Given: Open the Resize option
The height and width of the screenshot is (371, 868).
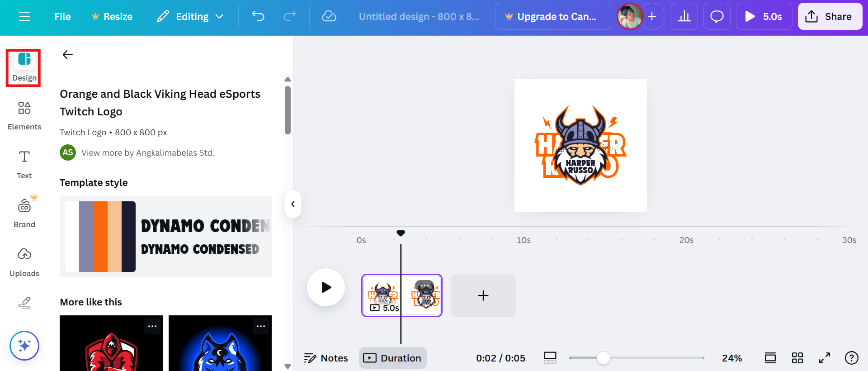Looking at the screenshot, I should [x=112, y=17].
